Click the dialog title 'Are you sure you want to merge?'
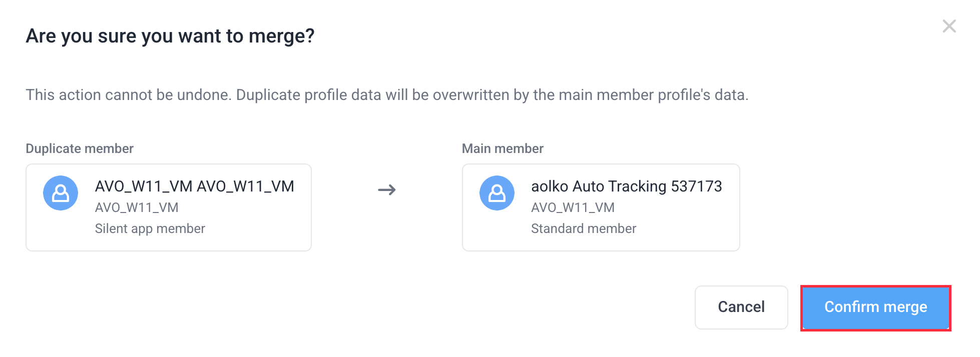 pos(170,36)
